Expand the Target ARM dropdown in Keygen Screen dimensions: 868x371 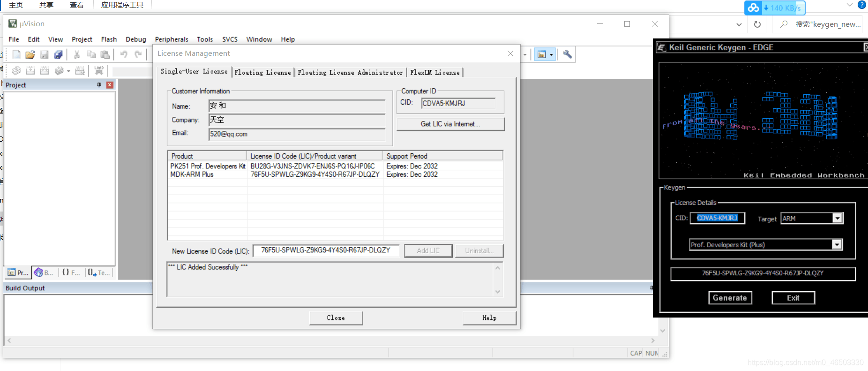pyautogui.click(x=837, y=219)
